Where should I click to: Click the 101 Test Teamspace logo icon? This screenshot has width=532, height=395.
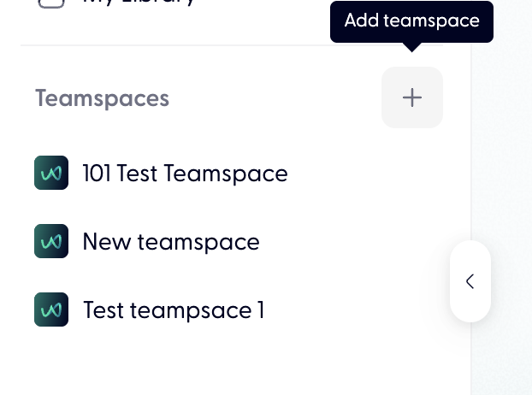[x=51, y=173]
